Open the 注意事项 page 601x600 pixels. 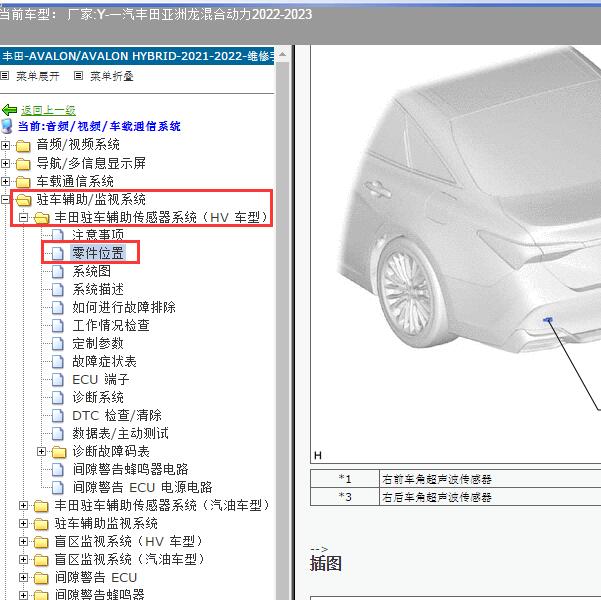click(98, 235)
